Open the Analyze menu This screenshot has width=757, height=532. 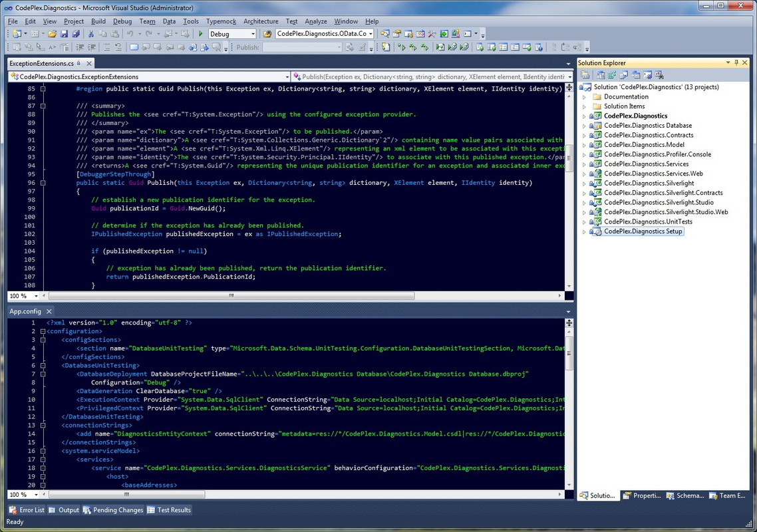(316, 21)
